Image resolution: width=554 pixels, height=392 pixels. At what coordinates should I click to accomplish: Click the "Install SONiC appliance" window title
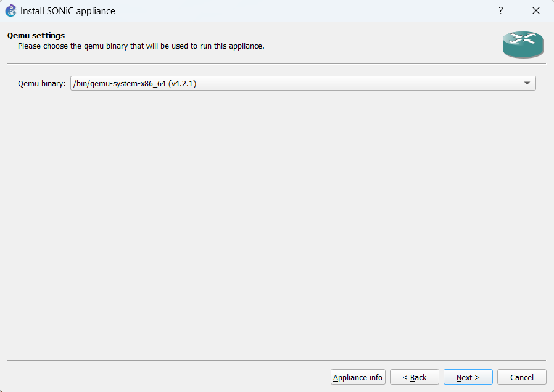point(68,11)
